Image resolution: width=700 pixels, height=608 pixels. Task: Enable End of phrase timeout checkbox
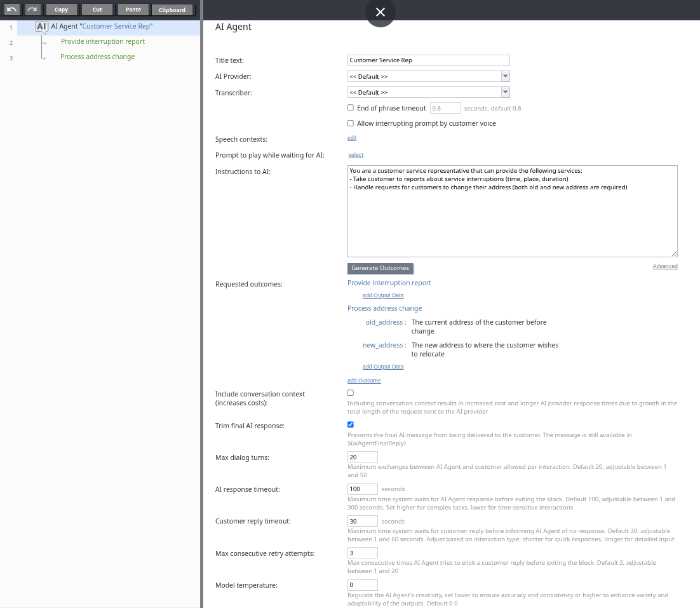pyautogui.click(x=351, y=108)
